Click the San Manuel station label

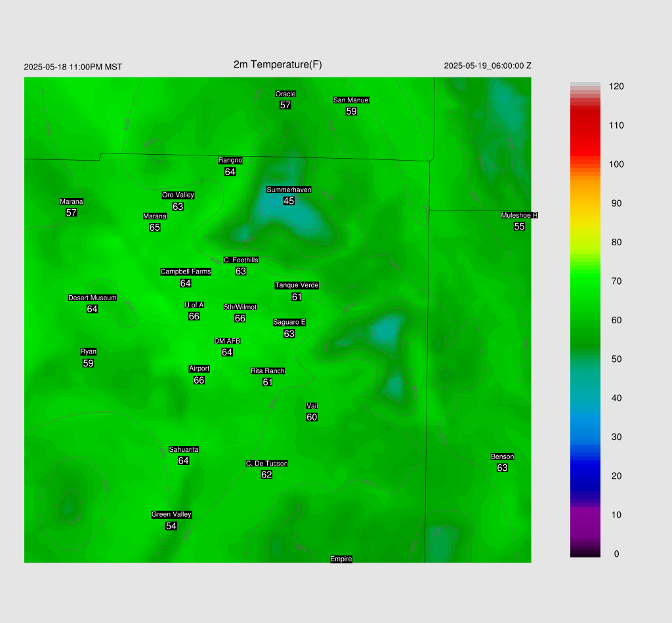pos(352,100)
